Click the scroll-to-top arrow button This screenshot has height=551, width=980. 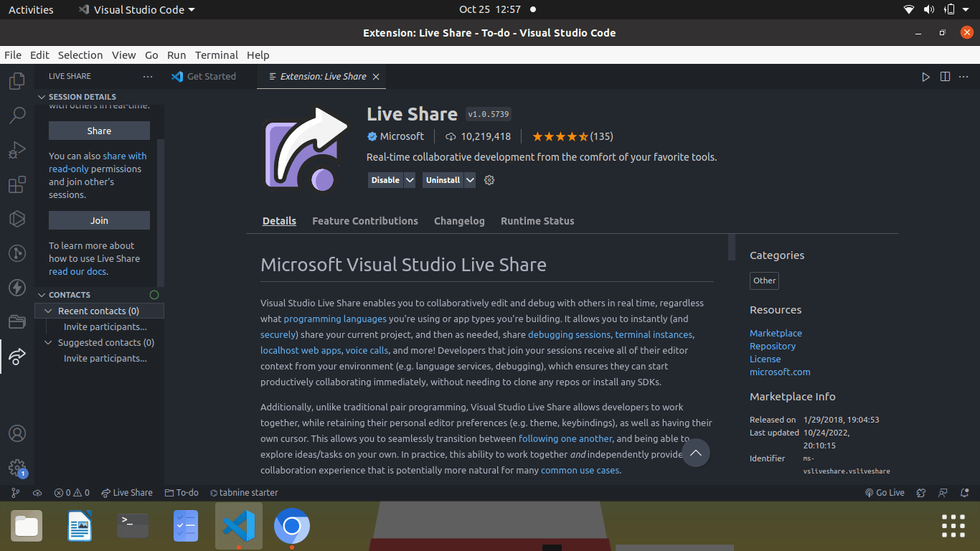[695, 453]
